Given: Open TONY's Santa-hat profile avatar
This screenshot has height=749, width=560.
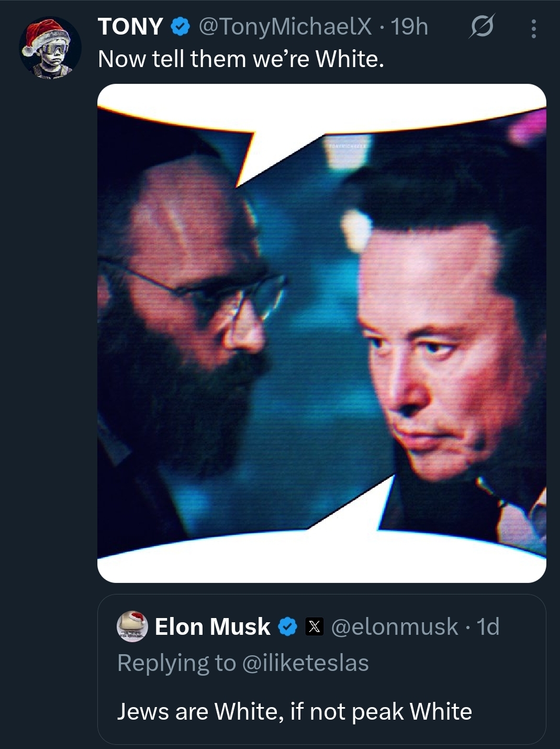Looking at the screenshot, I should pos(50,48).
